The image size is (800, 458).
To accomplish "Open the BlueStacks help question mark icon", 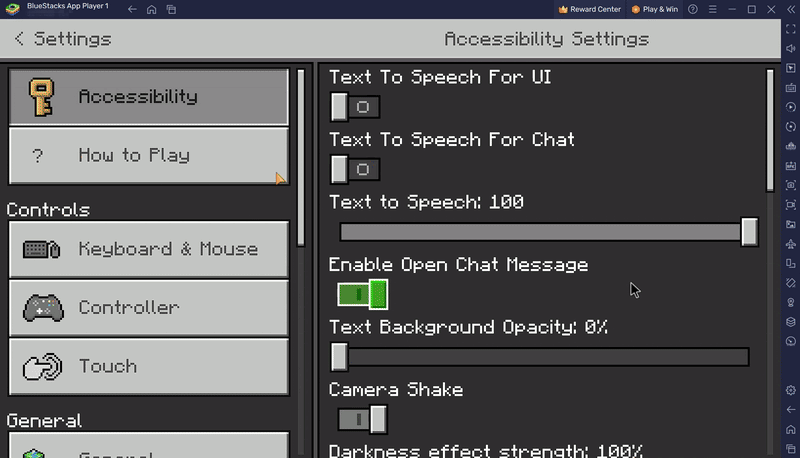I will pos(693,9).
